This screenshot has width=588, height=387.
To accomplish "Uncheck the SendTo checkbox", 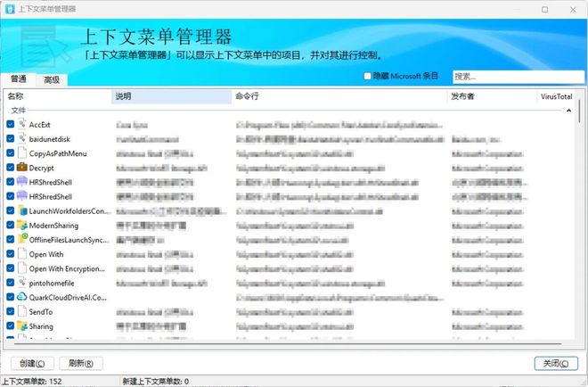I will pos(11,311).
